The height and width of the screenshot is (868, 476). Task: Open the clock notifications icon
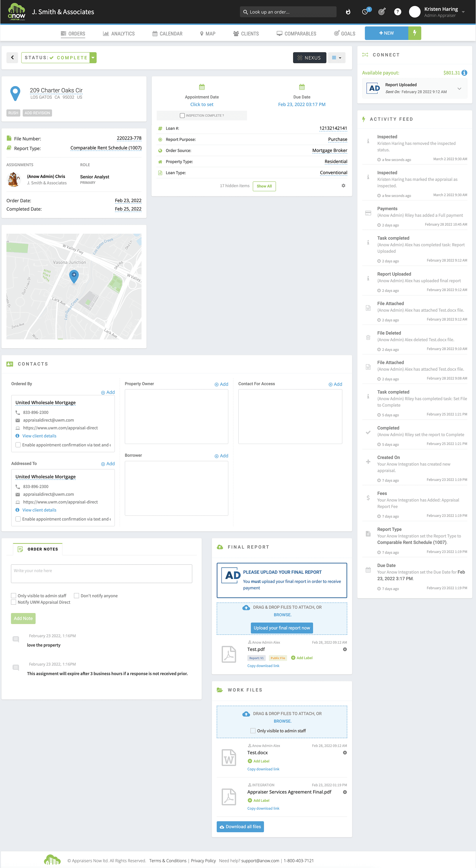coord(365,12)
